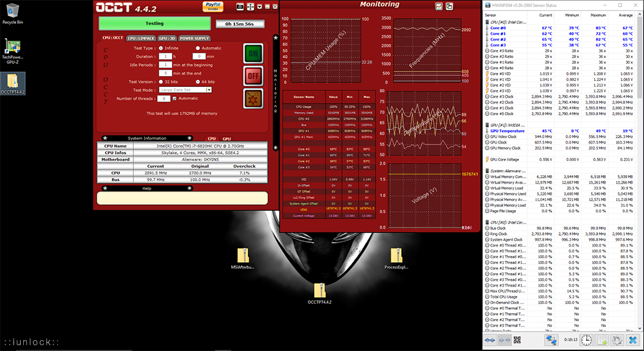Click the star icon in the System Information header
The width and height of the screenshot is (644, 351).
[x=105, y=138]
